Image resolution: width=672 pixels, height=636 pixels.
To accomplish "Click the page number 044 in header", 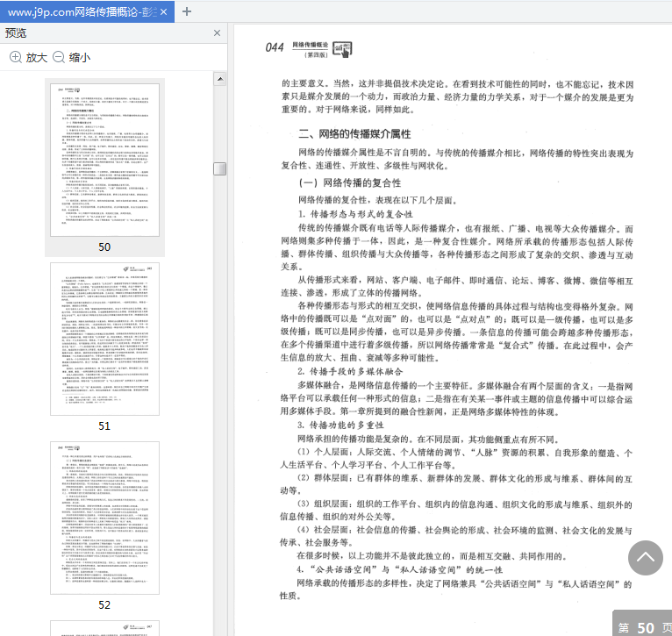I will pos(275,47).
